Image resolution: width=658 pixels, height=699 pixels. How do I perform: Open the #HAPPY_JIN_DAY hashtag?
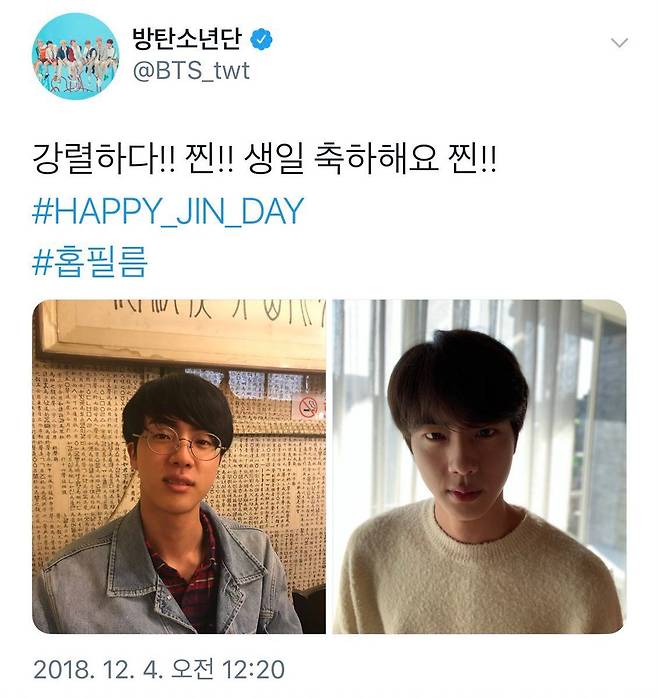[x=168, y=211]
